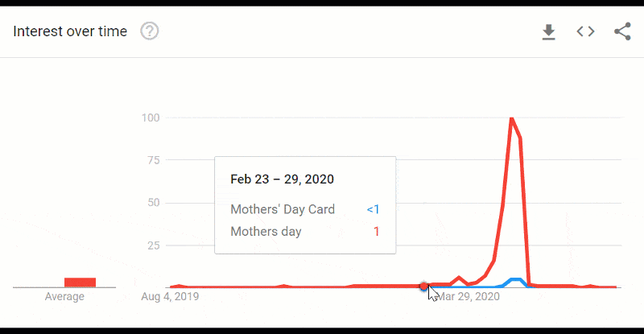Download the chart data as CSV

coord(549,32)
